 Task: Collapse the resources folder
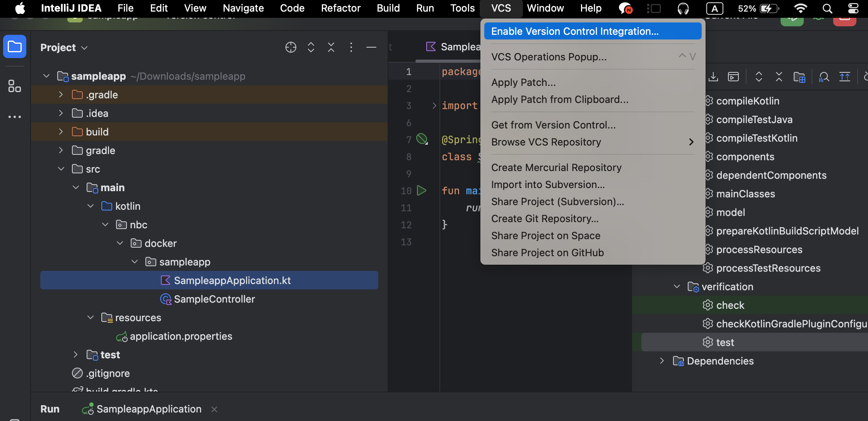pyautogui.click(x=91, y=317)
